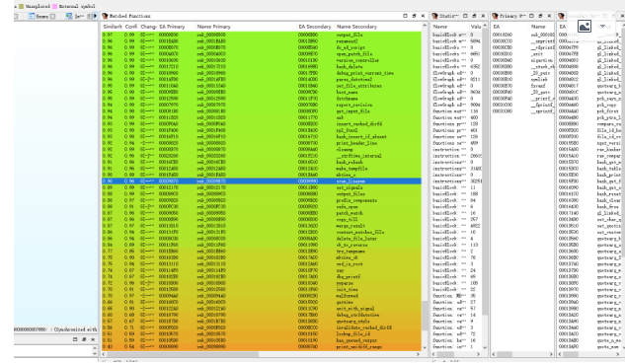
Task: Select the highlighted scan_linenum row
Action: (261, 182)
